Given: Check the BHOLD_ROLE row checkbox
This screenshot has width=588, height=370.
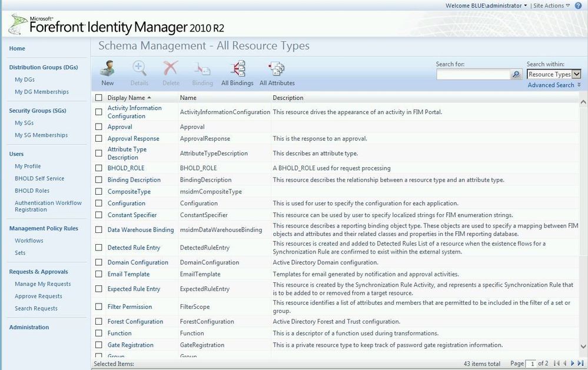Looking at the screenshot, I should [99, 168].
